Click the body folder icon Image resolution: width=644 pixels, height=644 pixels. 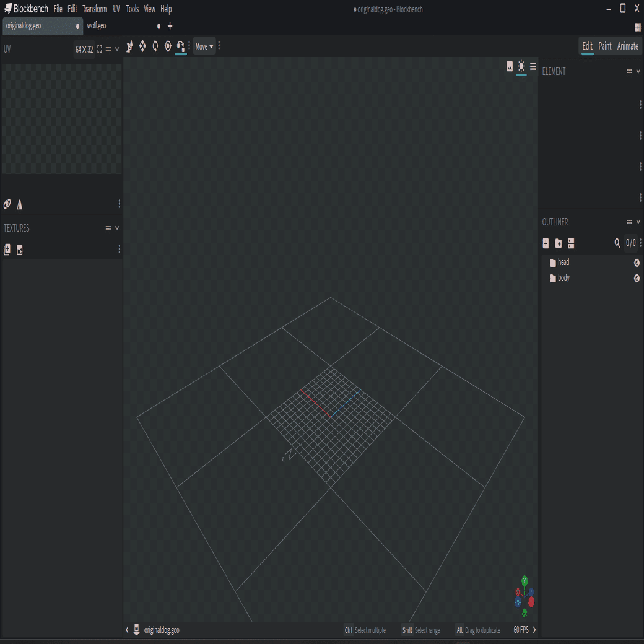(x=553, y=279)
